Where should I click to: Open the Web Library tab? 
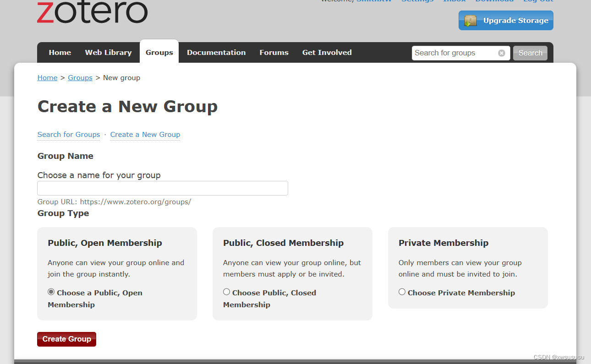108,53
